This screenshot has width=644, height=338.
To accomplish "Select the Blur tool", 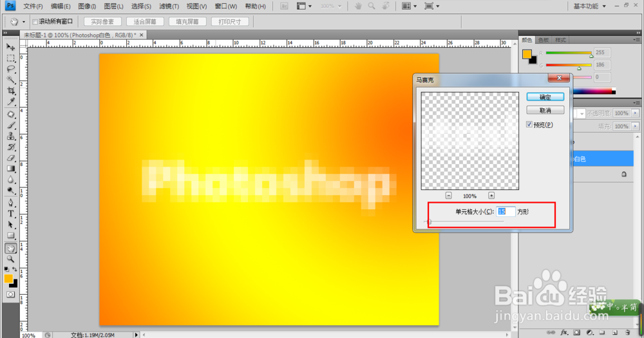I will click(11, 180).
